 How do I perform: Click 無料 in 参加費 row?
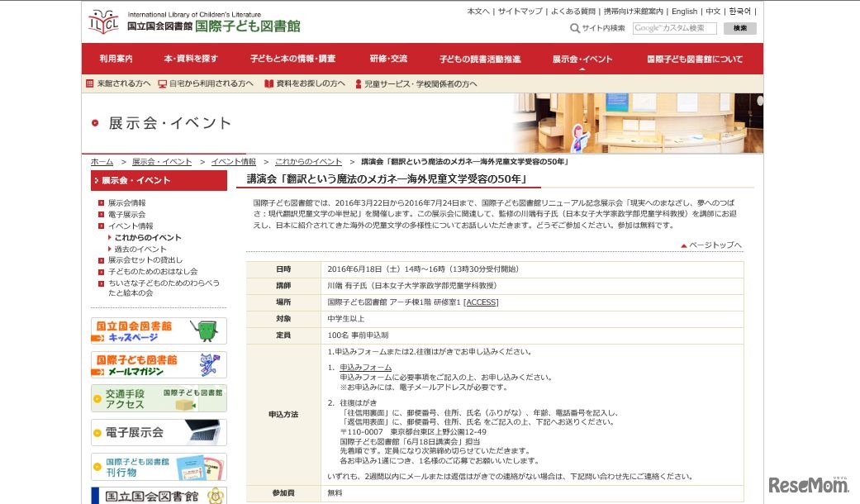click(335, 493)
